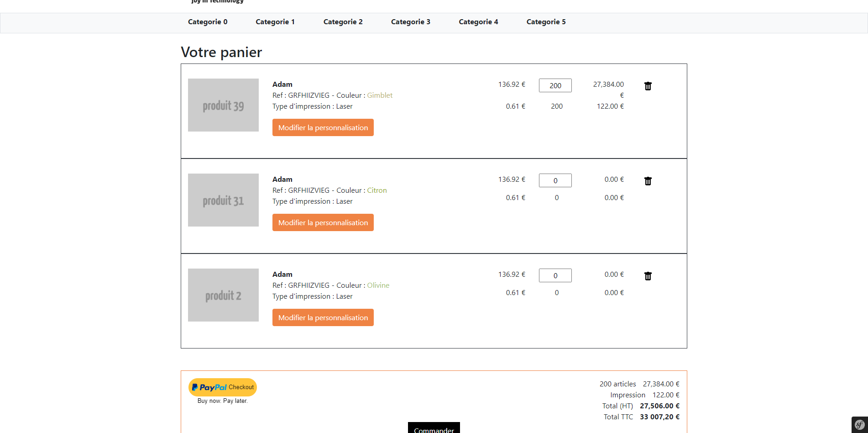The height and width of the screenshot is (433, 868).
Task: Open Categorie 4 from the top menu
Action: click(x=478, y=21)
